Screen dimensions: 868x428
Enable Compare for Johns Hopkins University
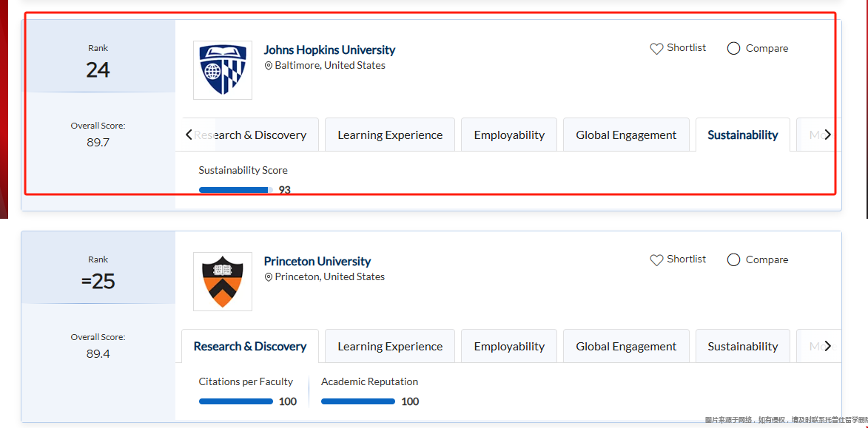733,49
